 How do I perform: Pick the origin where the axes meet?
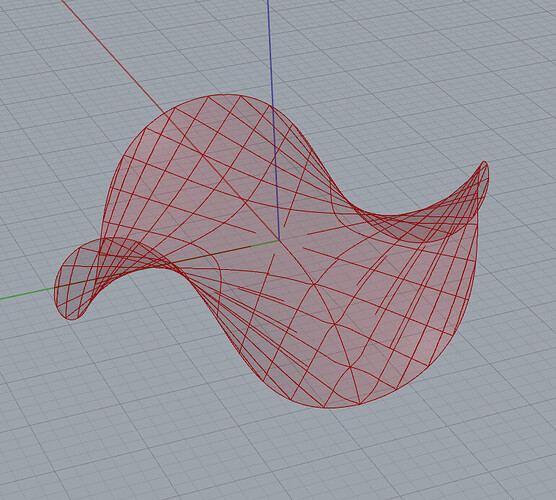click(x=279, y=240)
